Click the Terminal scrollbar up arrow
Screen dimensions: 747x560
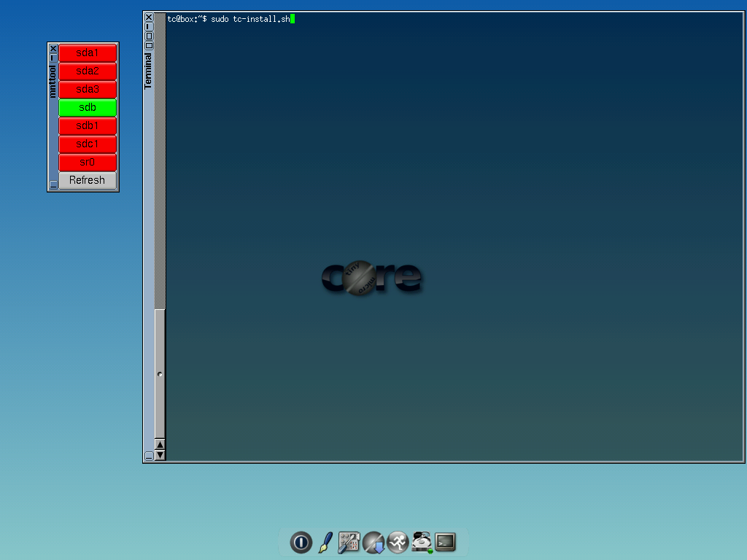coord(160,444)
